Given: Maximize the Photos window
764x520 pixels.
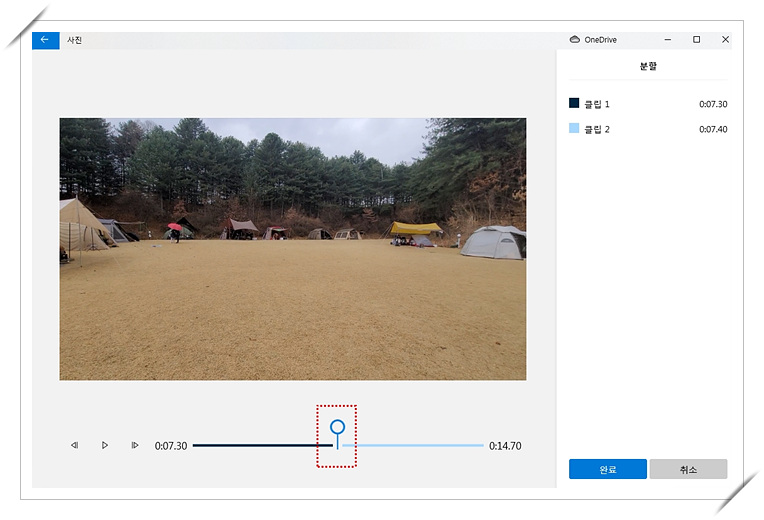Looking at the screenshot, I should pos(697,40).
